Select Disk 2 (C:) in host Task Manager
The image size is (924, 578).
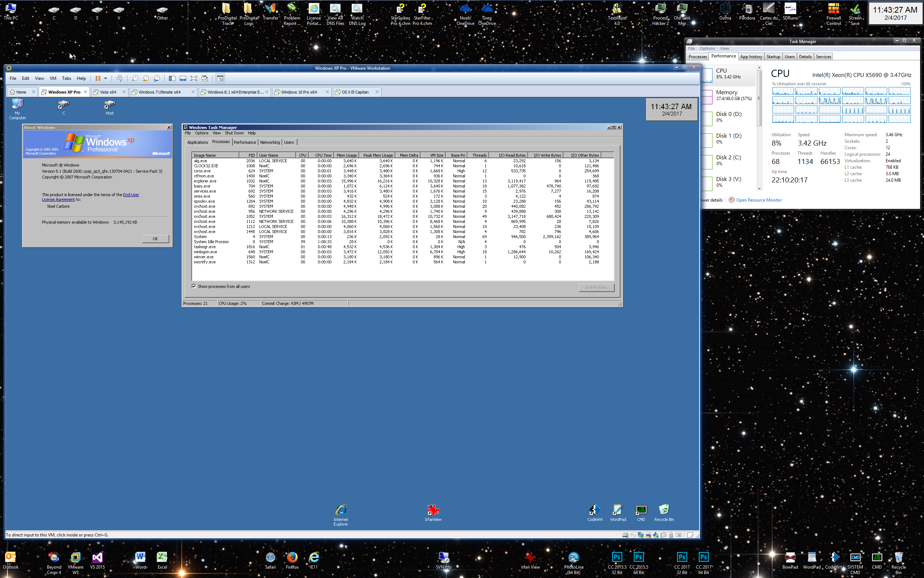[x=728, y=160]
